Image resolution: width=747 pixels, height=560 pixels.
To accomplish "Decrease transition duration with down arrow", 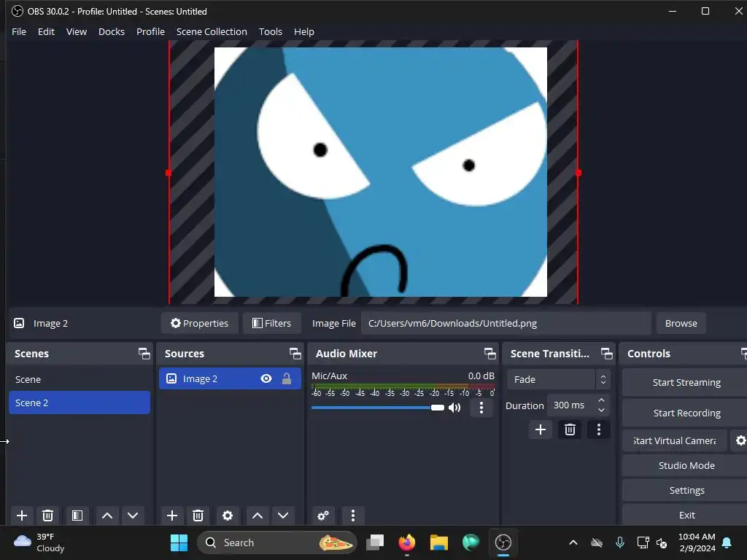I will (601, 411).
